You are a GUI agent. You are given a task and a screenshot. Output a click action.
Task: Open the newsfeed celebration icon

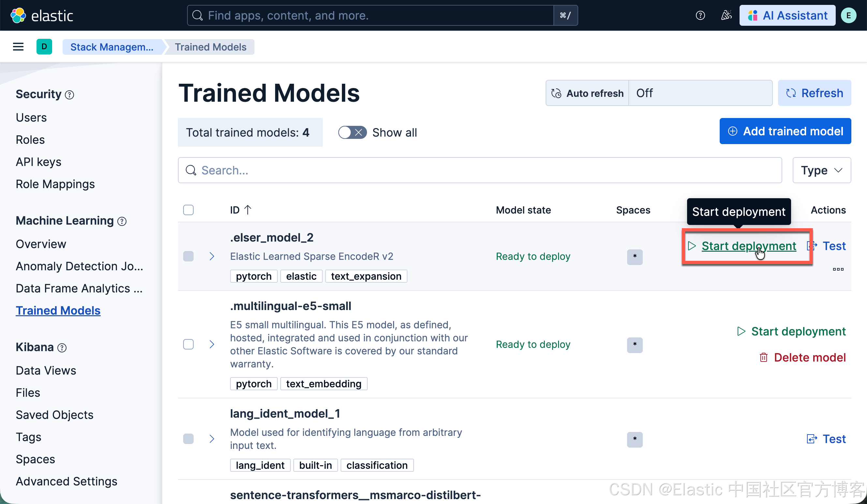pyautogui.click(x=726, y=15)
